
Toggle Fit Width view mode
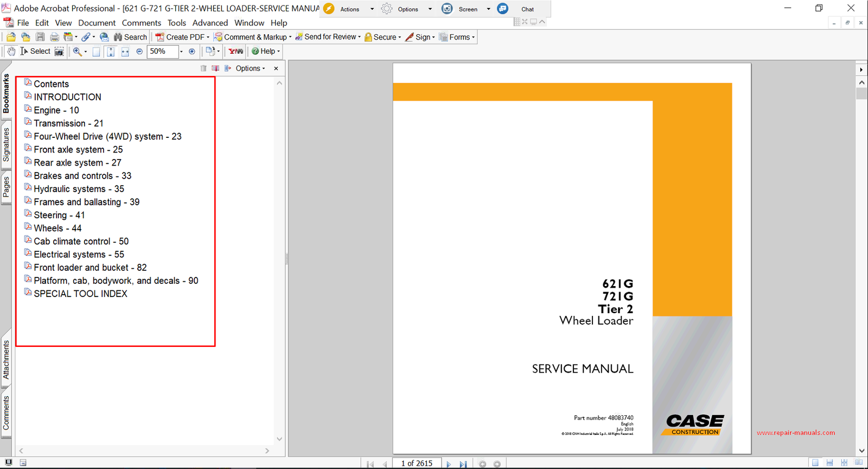click(x=125, y=52)
